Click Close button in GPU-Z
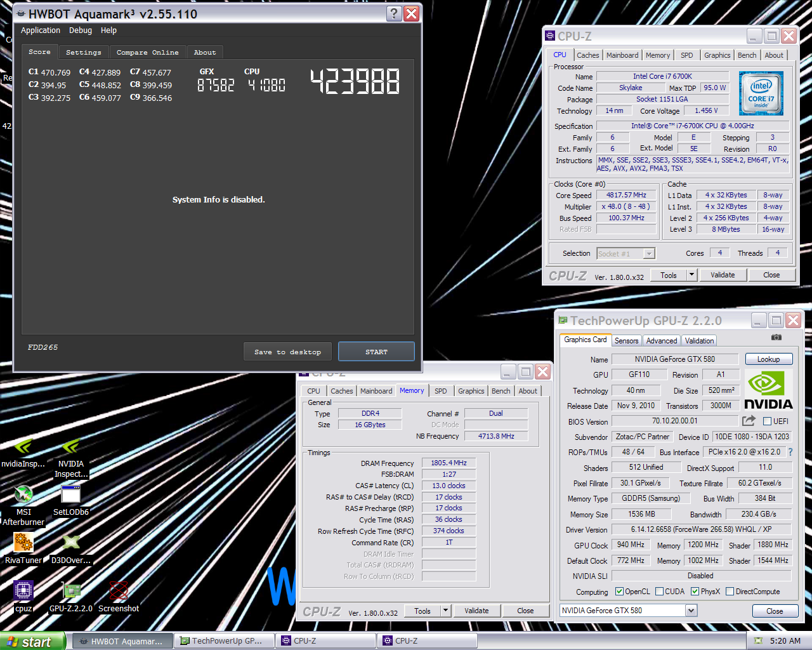Image resolution: width=812 pixels, height=650 pixels. (775, 611)
